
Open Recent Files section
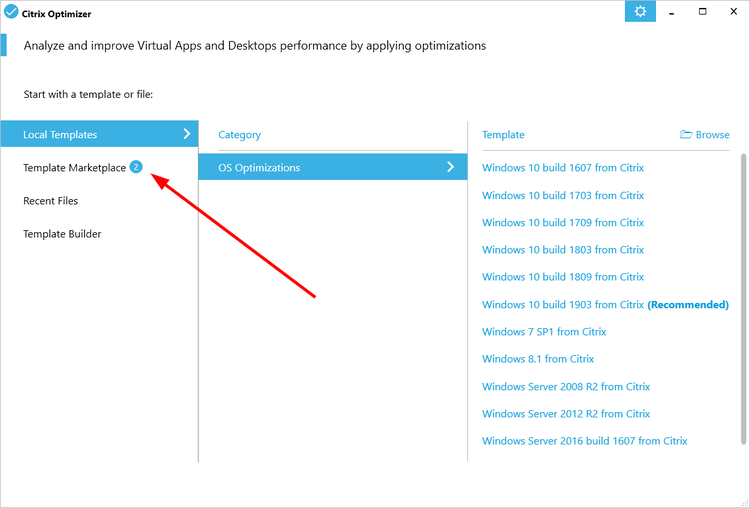[51, 201]
